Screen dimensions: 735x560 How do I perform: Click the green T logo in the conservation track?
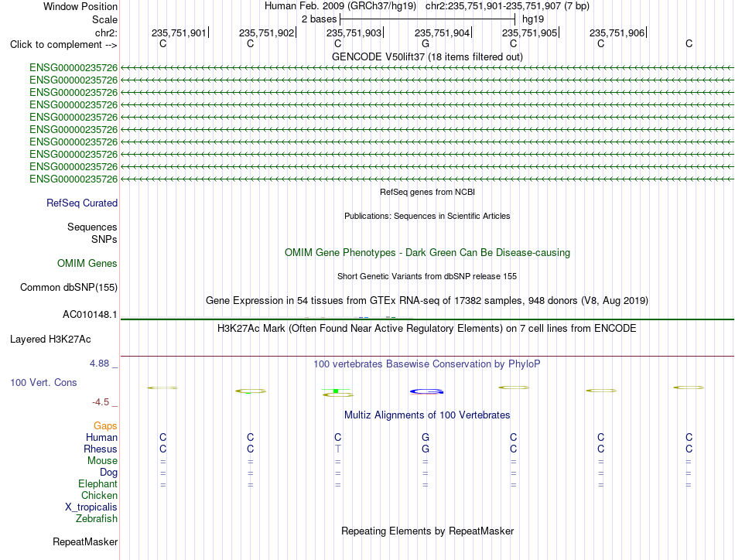pos(336,391)
